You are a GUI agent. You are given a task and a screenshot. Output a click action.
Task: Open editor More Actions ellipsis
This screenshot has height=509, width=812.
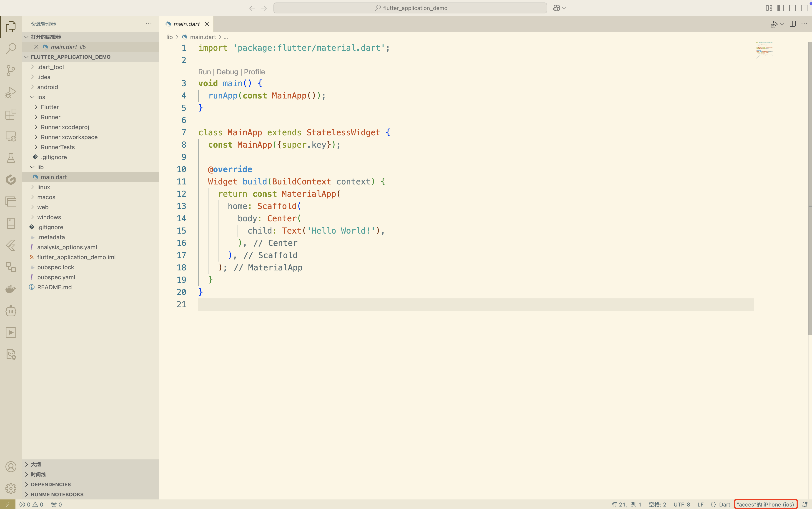tap(804, 24)
